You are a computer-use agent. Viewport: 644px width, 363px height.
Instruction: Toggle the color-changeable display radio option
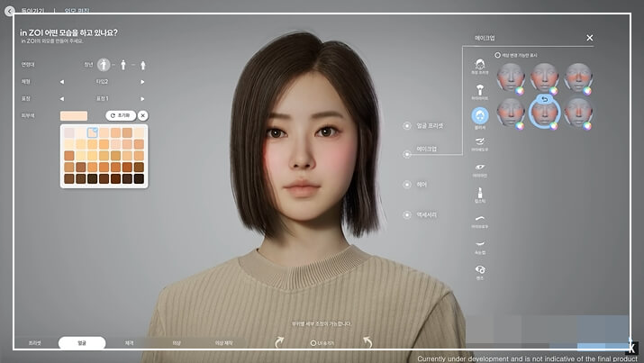tap(497, 55)
